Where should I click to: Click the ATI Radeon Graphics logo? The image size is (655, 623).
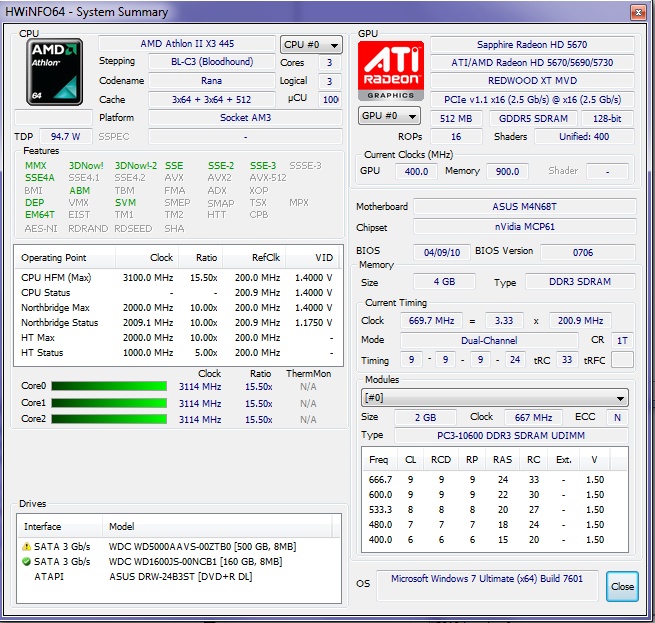tap(391, 70)
